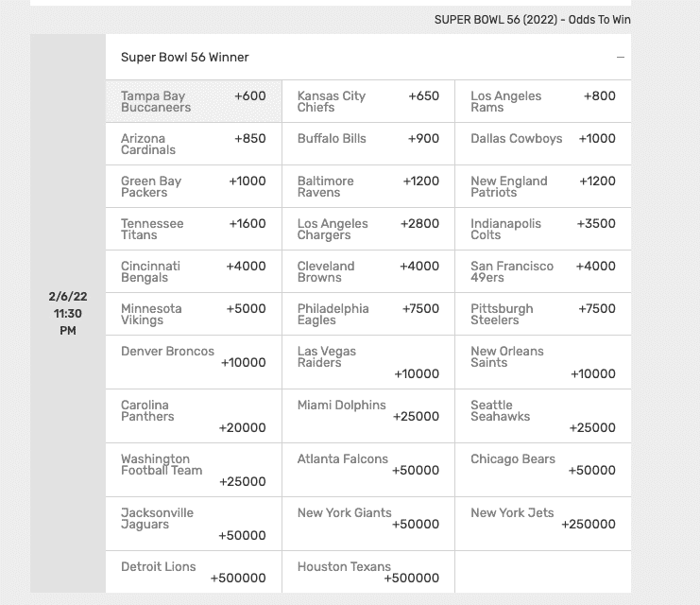The height and width of the screenshot is (605, 700).
Task: Pick New England Patriots +1200 odds
Action: click(x=543, y=186)
